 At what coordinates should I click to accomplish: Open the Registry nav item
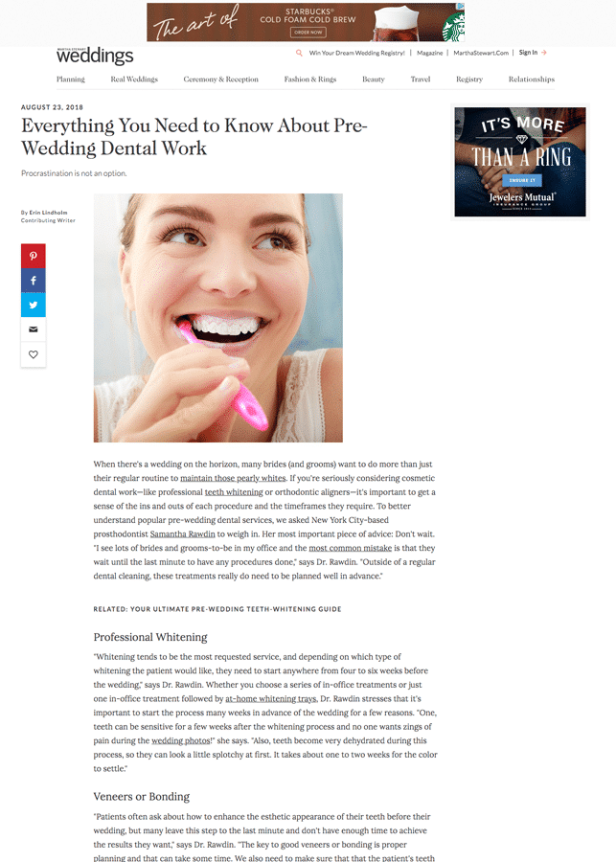point(469,79)
